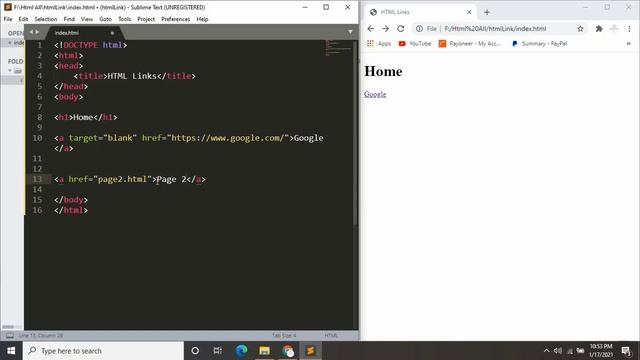640x360 pixels.
Task: View site information icon in address bar
Action: 419,29
